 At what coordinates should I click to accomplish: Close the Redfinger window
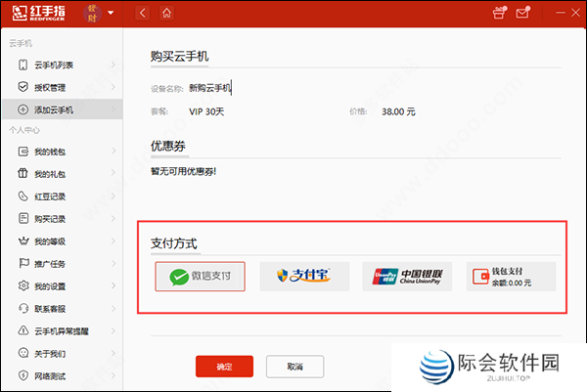coord(576,13)
